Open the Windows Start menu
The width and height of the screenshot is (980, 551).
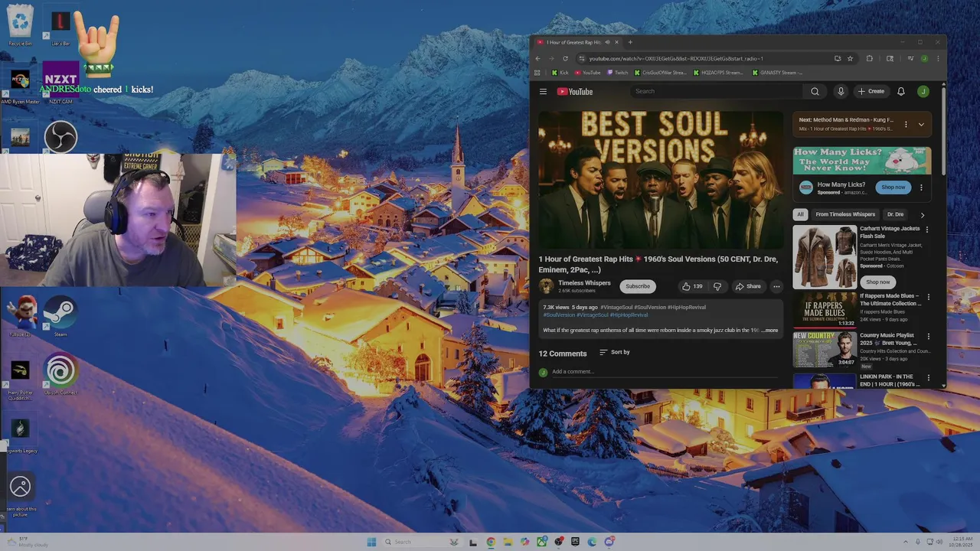pyautogui.click(x=371, y=542)
